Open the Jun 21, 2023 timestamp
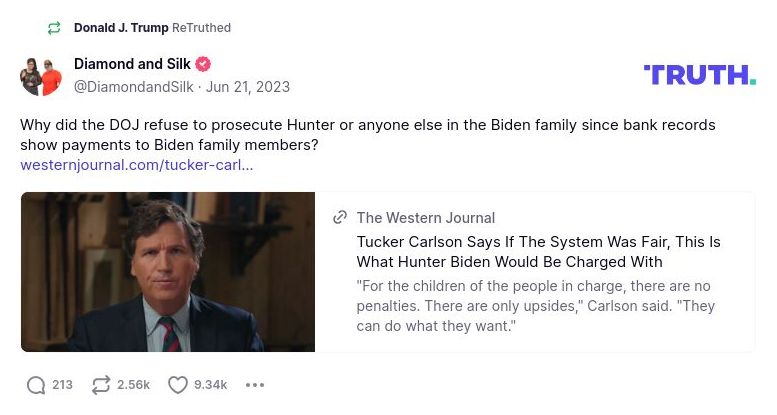The image size is (777, 415). 248,87
